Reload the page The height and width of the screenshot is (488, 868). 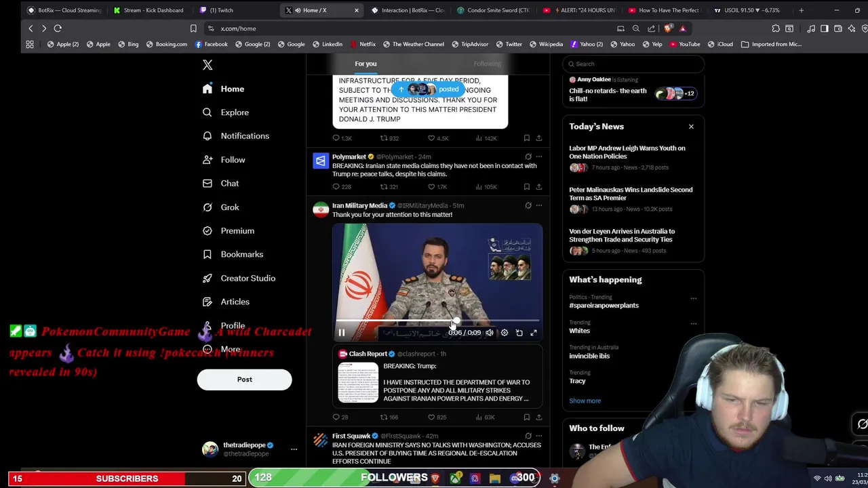(58, 28)
